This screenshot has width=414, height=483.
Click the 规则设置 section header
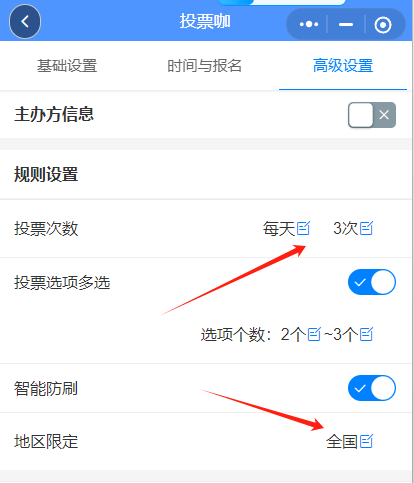coord(46,174)
